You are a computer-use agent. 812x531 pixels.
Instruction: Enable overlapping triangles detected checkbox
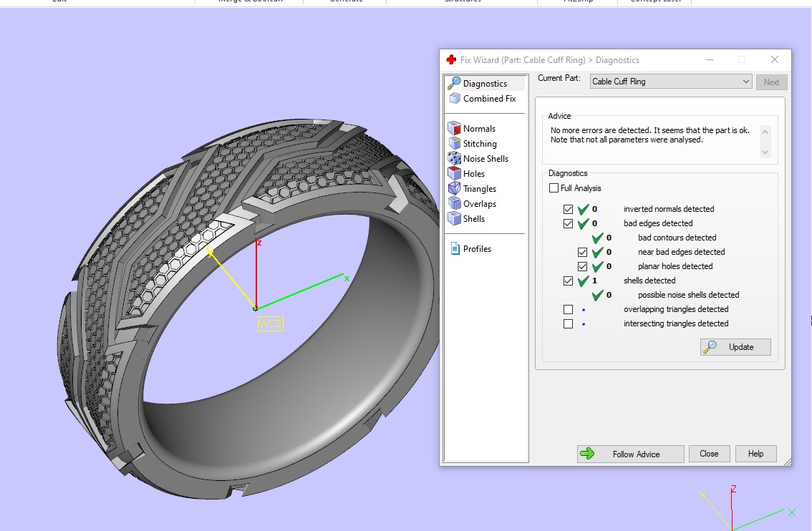pos(568,309)
